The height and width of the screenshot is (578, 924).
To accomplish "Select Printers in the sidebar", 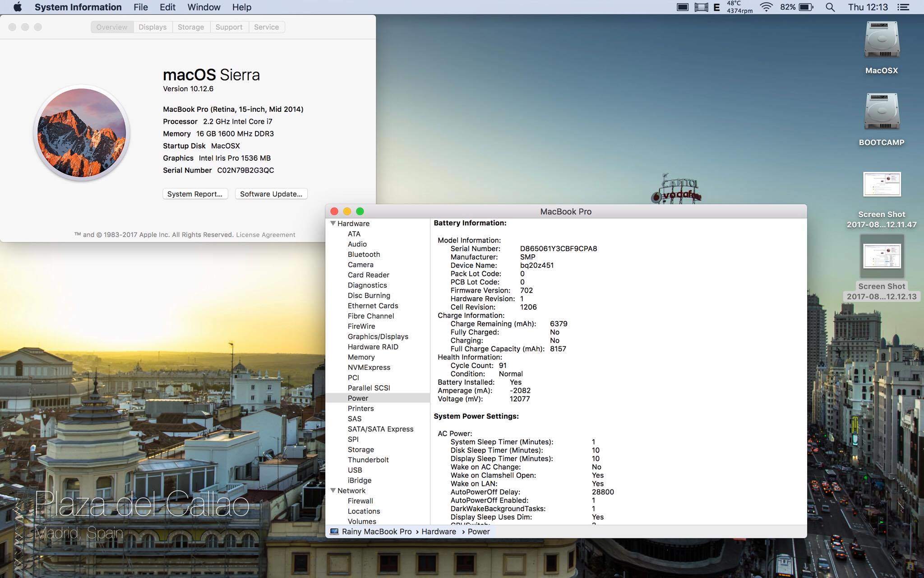I will click(361, 409).
